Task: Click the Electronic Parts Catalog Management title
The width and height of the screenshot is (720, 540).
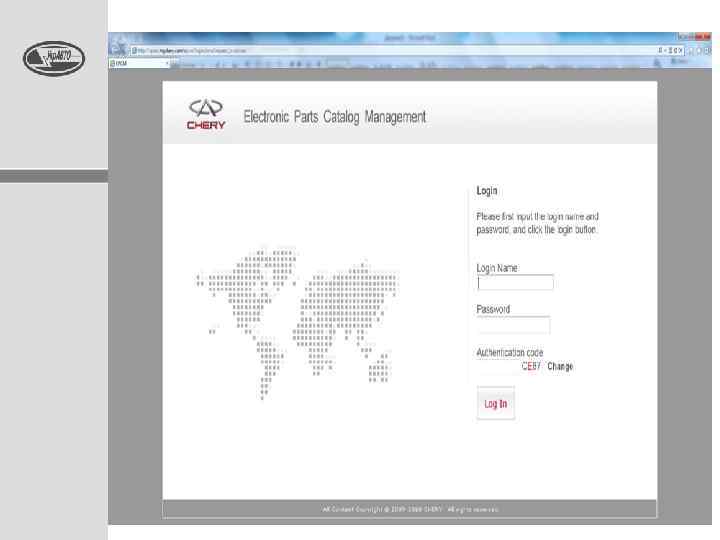Action: point(335,117)
